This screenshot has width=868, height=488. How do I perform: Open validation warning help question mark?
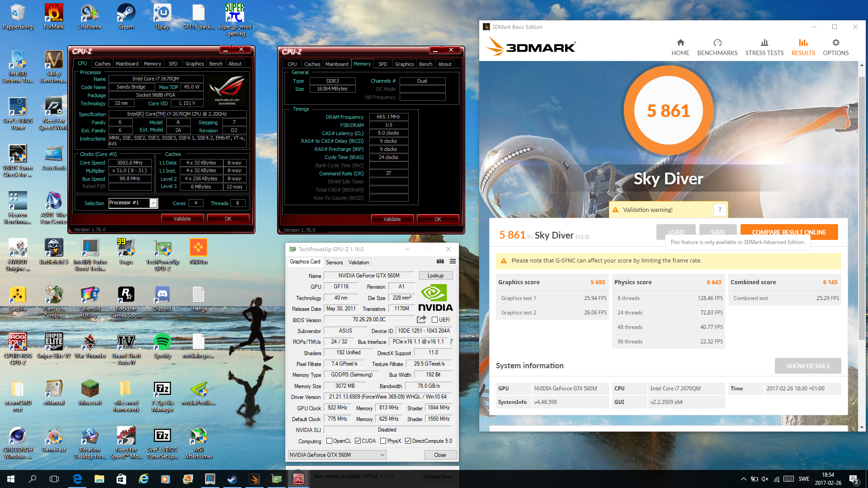[x=720, y=210]
